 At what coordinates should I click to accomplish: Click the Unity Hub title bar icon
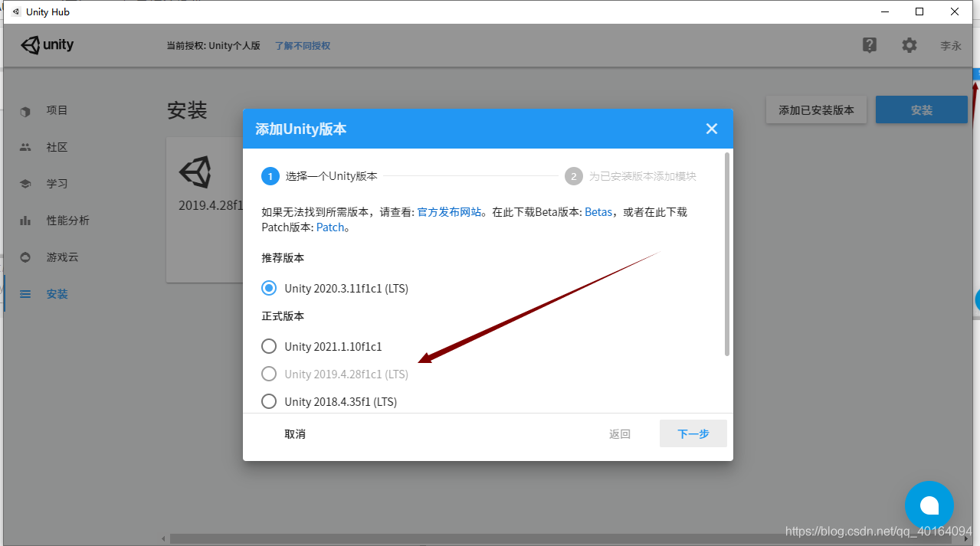pyautogui.click(x=15, y=11)
